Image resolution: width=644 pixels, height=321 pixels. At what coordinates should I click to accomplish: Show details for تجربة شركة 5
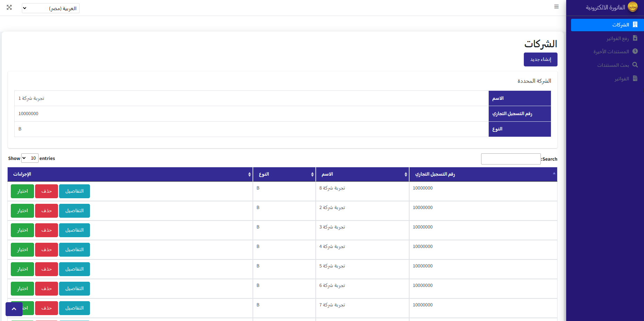tap(74, 269)
